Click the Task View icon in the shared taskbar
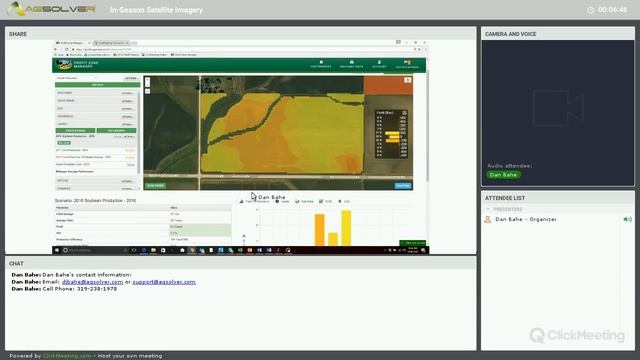Image resolution: width=640 pixels, height=360 pixels. 134,250
